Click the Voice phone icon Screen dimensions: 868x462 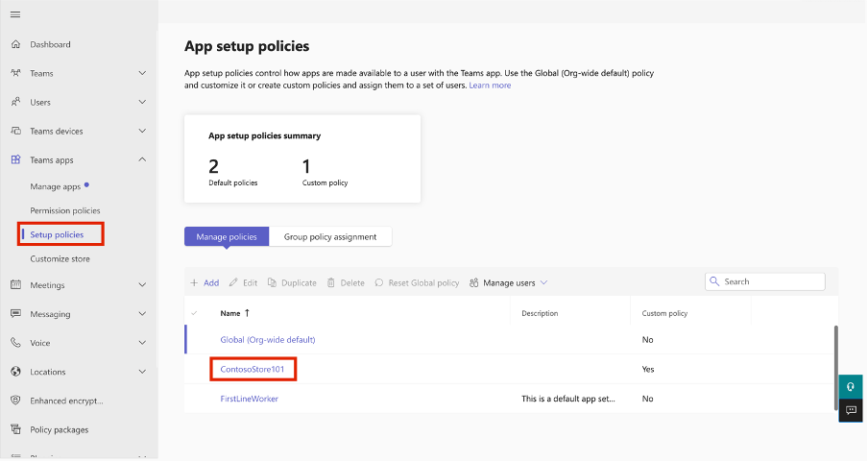tap(15, 342)
